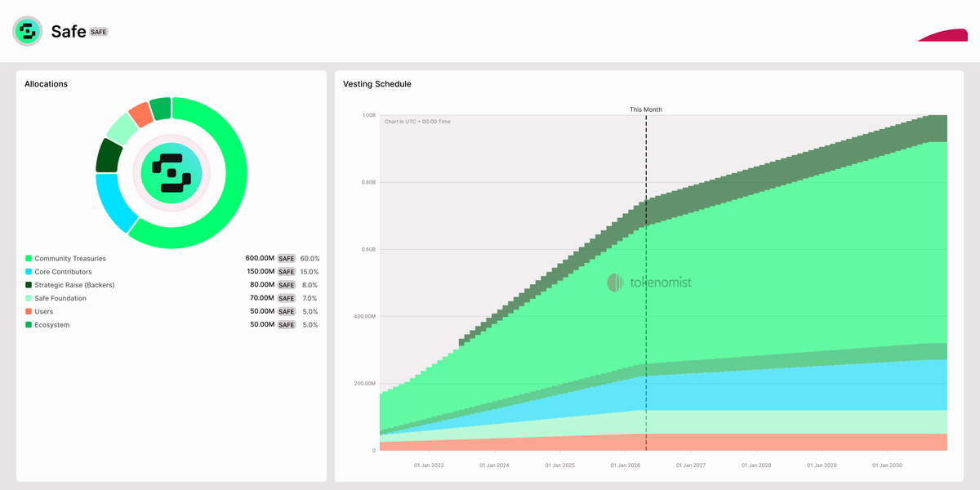Image resolution: width=980 pixels, height=490 pixels.
Task: Click the Safe icon at the donut chart center
Action: pos(171,173)
